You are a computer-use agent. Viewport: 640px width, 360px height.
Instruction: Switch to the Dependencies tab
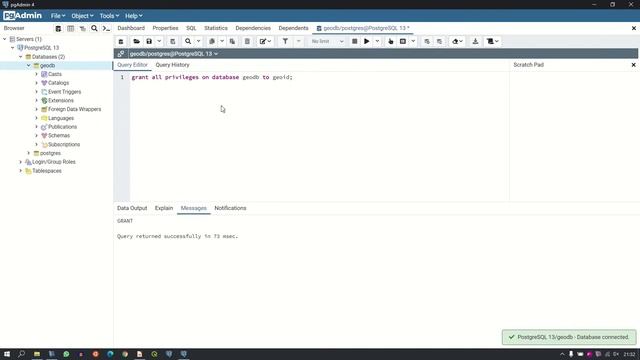(x=253, y=28)
